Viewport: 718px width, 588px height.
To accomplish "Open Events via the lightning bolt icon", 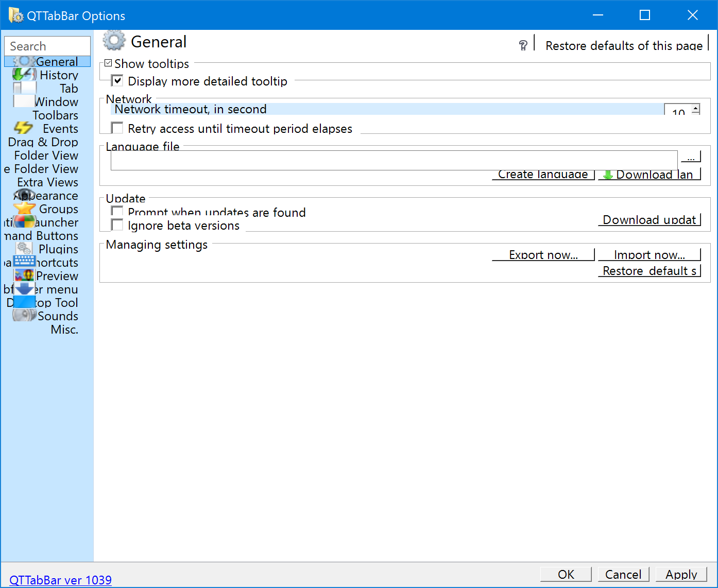I will click(x=24, y=128).
